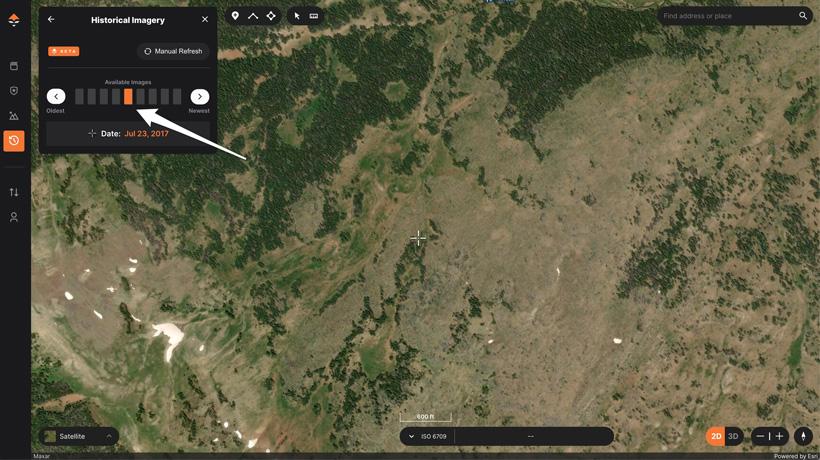820x460 pixels.
Task: Select the last newest image marker
Action: pos(177,96)
